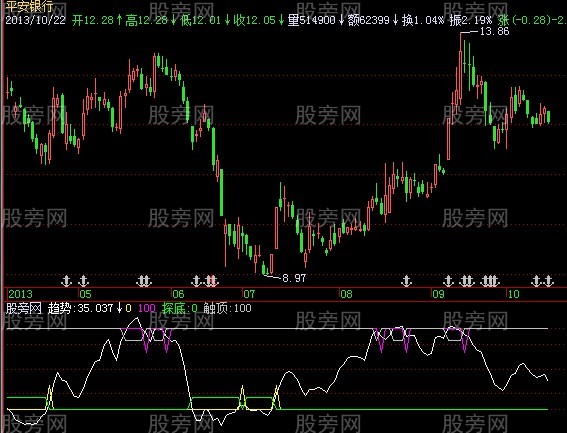
Task: Click the date 2013/10/22
Action: tap(35, 20)
